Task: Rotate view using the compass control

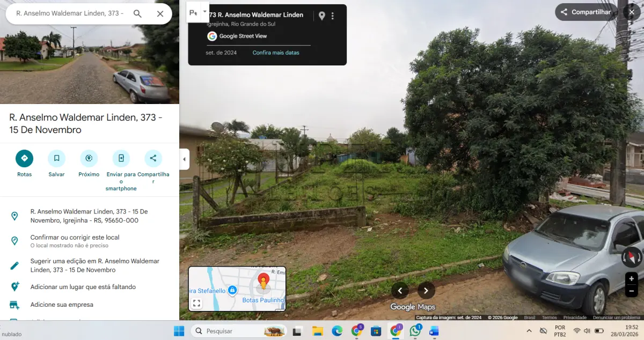Action: 632,257
